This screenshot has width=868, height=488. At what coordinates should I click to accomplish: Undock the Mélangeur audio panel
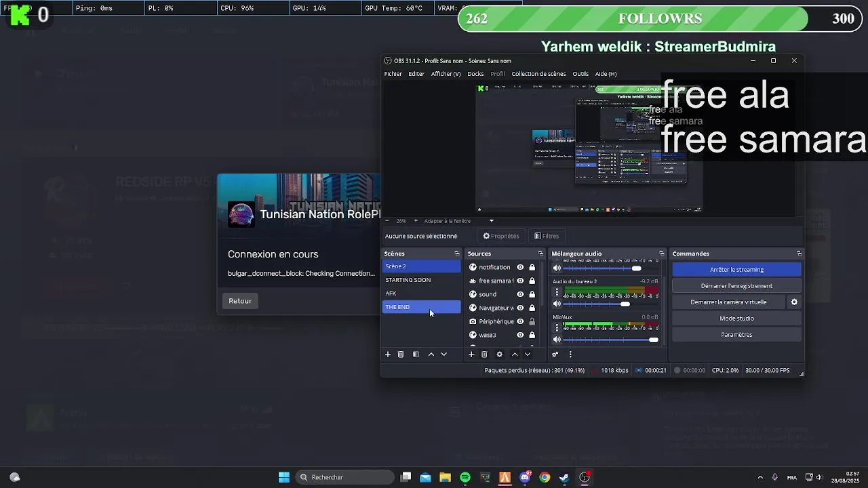pyautogui.click(x=661, y=253)
